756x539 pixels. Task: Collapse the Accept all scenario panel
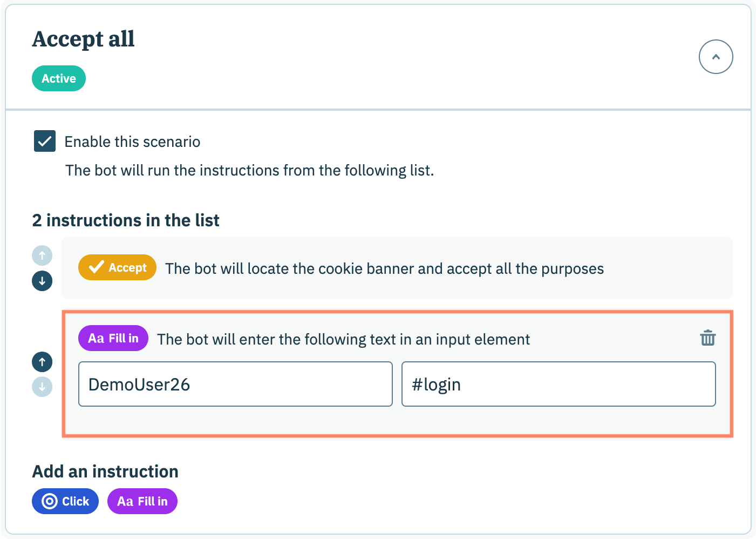(x=716, y=57)
